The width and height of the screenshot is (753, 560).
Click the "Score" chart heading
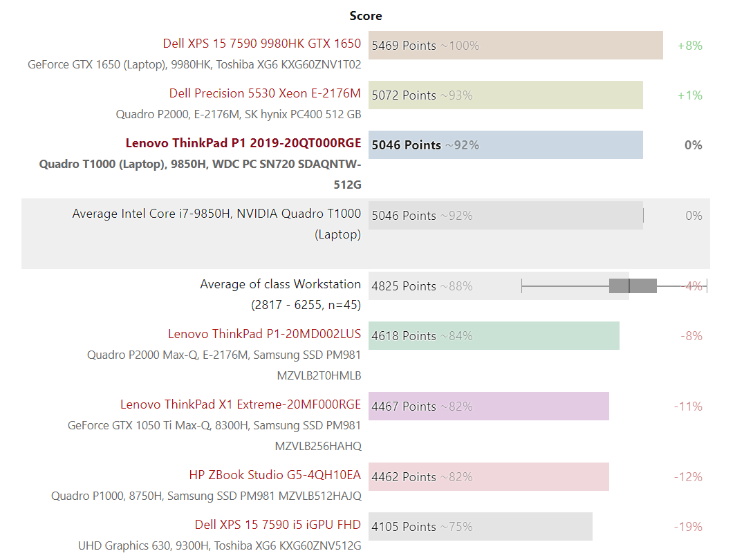pyautogui.click(x=366, y=16)
